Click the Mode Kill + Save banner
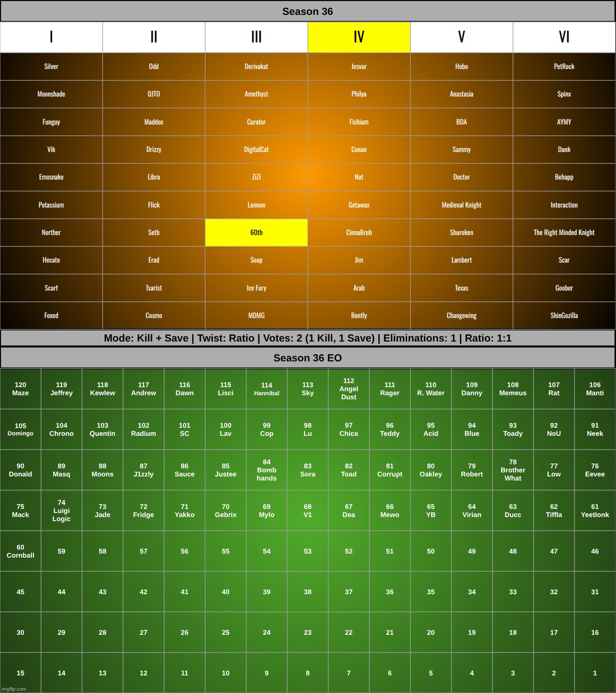The image size is (616, 693). pyautogui.click(x=308, y=338)
